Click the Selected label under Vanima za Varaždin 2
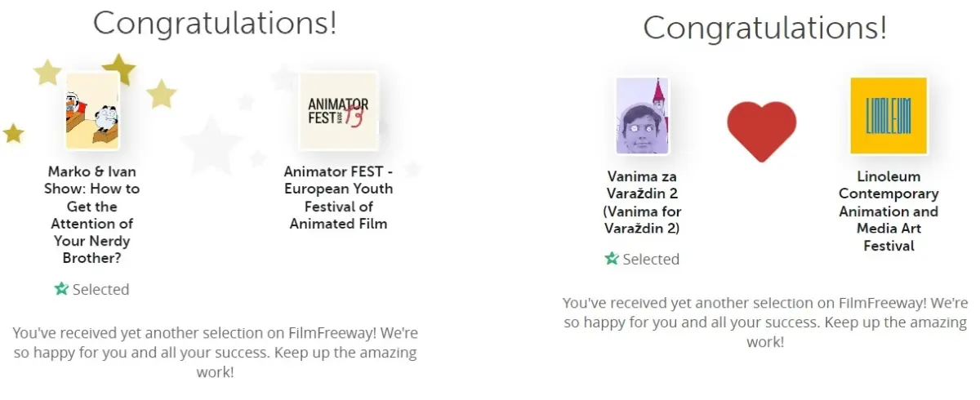This screenshot has width=980, height=400. point(651,259)
